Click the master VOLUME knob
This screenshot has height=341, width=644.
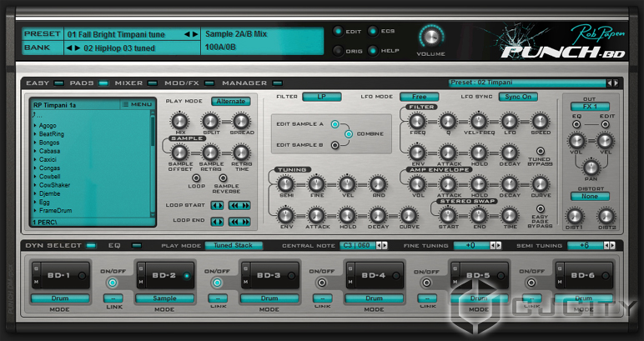click(x=430, y=38)
